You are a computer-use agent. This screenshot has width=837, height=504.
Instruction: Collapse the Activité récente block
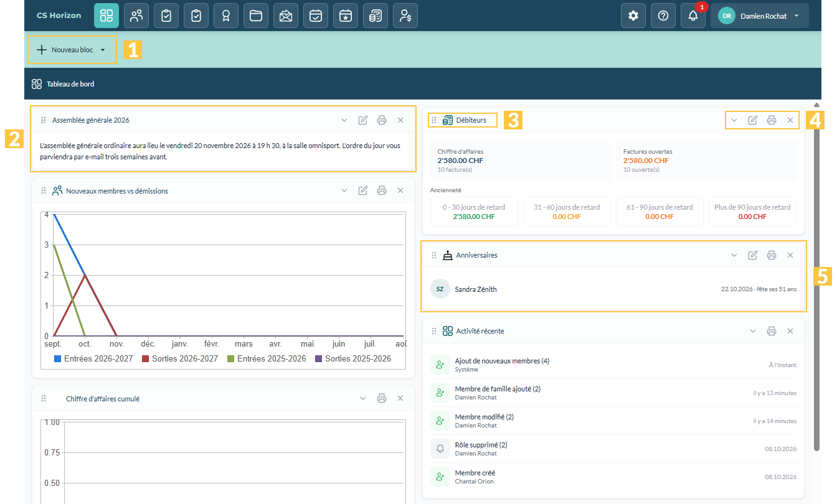coord(753,331)
